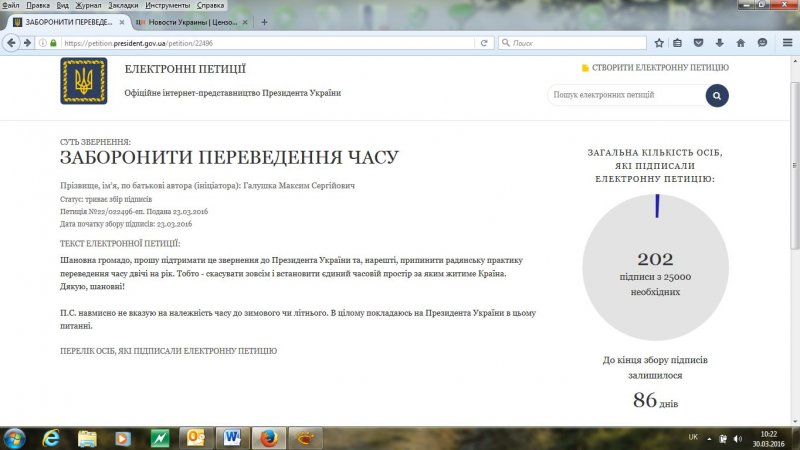Click the volume speaker tray icon
Viewport: 800px width, 450px height.
click(x=738, y=439)
